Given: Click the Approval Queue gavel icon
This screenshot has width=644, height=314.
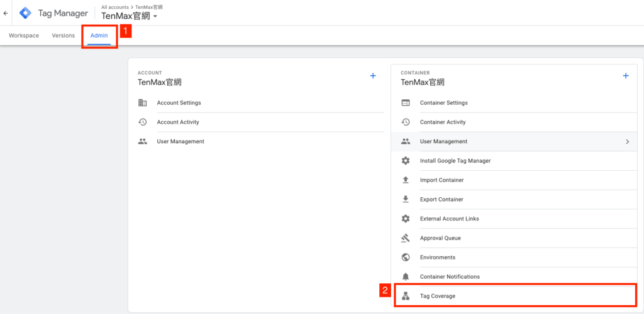Looking at the screenshot, I should pyautogui.click(x=406, y=238).
